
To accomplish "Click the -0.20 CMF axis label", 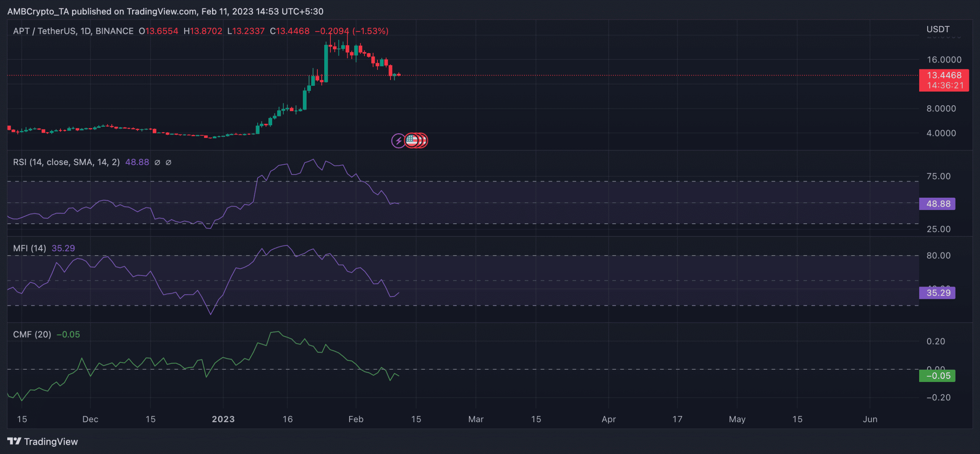I will [x=938, y=398].
